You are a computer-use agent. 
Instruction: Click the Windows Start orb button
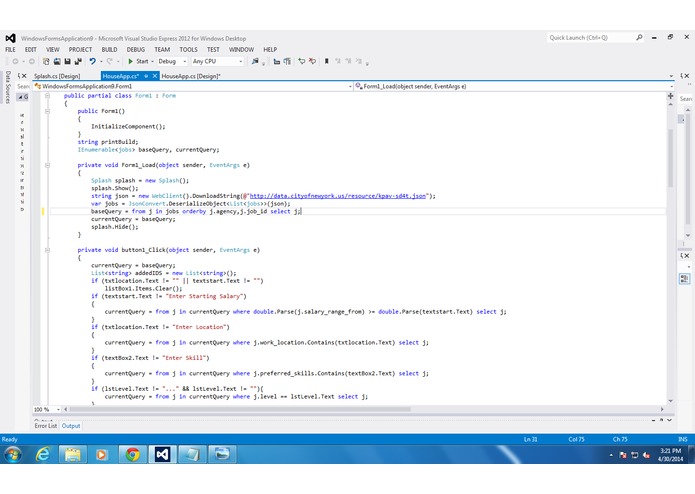[13, 455]
